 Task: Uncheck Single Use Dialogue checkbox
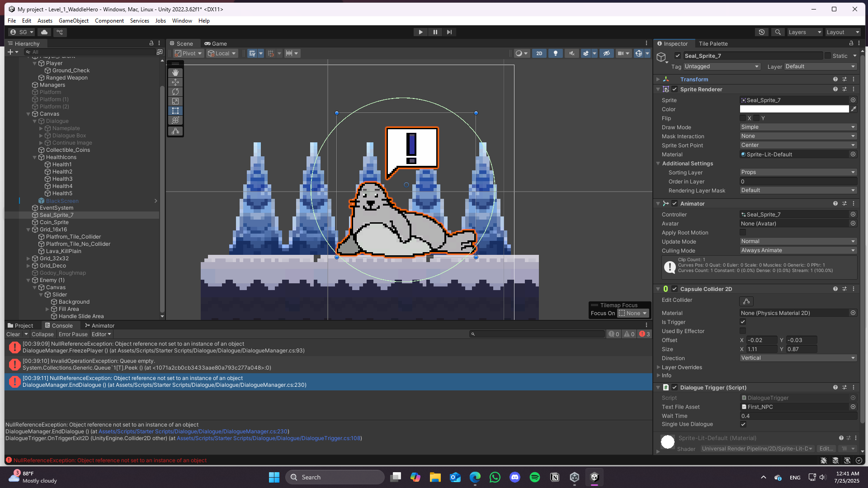pyautogui.click(x=743, y=424)
